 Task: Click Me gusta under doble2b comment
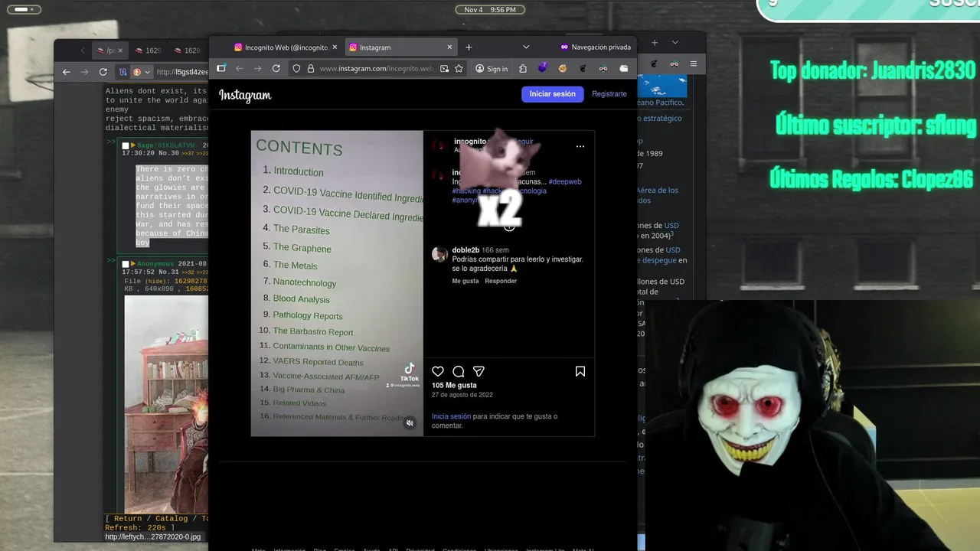[x=465, y=281]
